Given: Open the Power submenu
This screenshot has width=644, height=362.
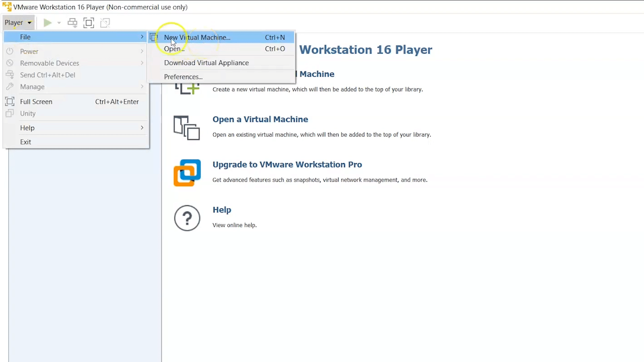Looking at the screenshot, I should [x=76, y=51].
